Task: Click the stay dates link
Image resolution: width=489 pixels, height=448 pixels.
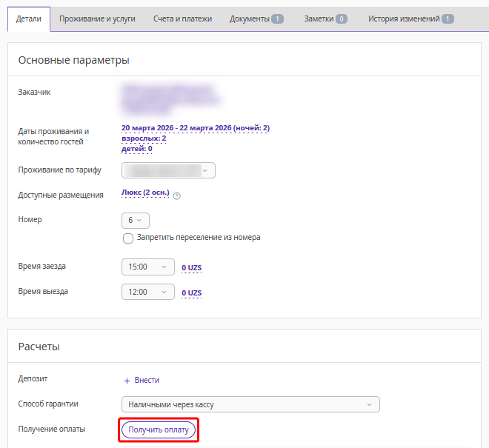Action: pos(195,127)
